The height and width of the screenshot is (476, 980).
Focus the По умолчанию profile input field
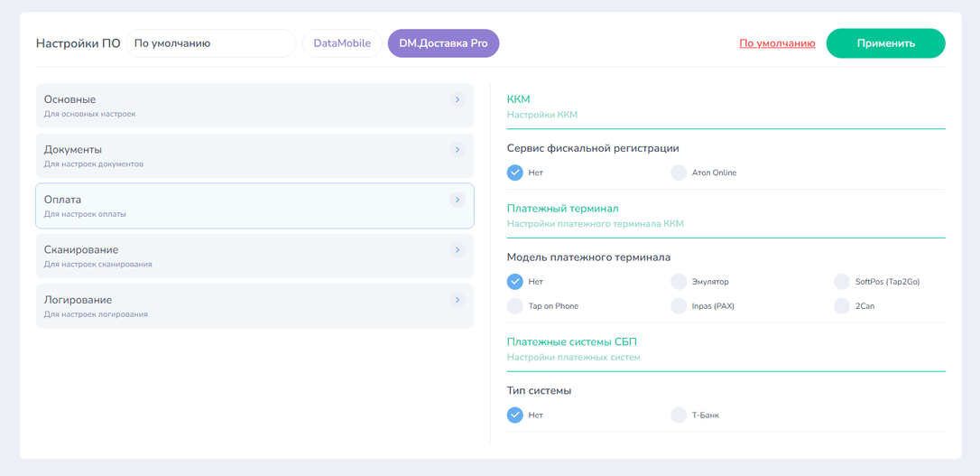pos(211,43)
